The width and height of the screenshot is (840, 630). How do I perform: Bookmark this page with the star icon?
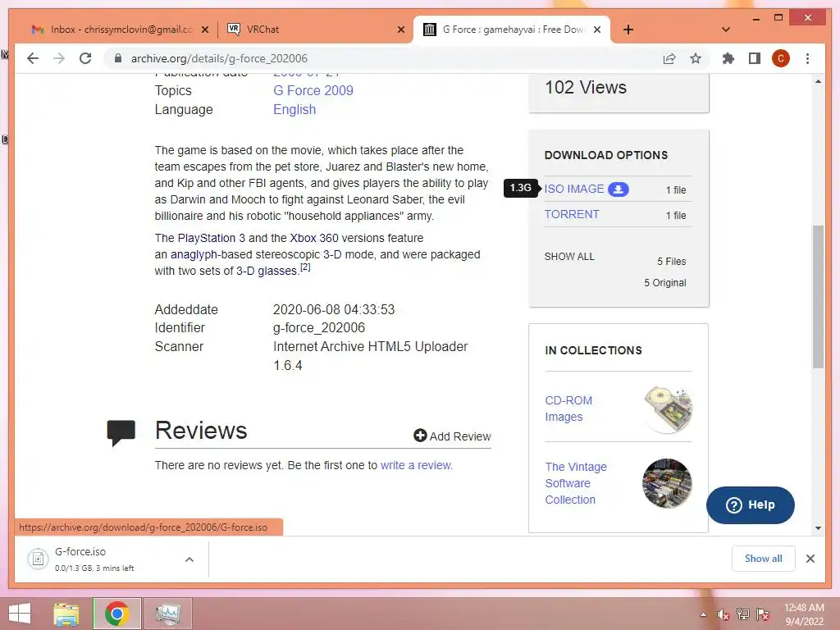click(696, 58)
